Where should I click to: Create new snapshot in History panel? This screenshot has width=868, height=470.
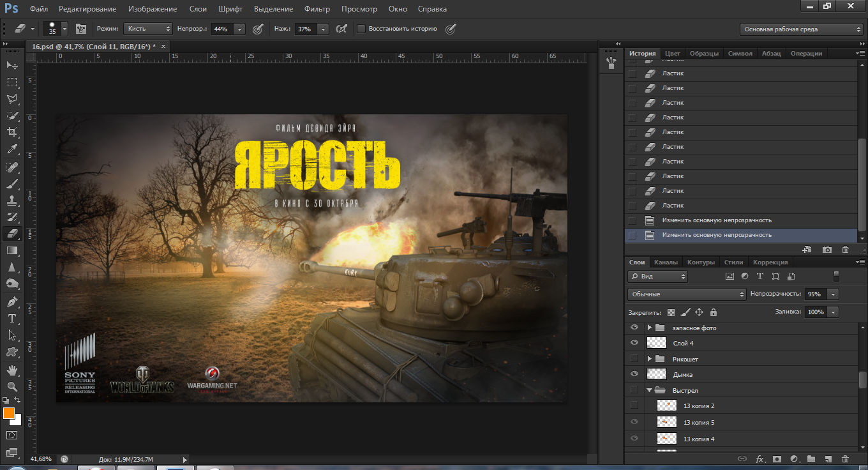(x=827, y=250)
